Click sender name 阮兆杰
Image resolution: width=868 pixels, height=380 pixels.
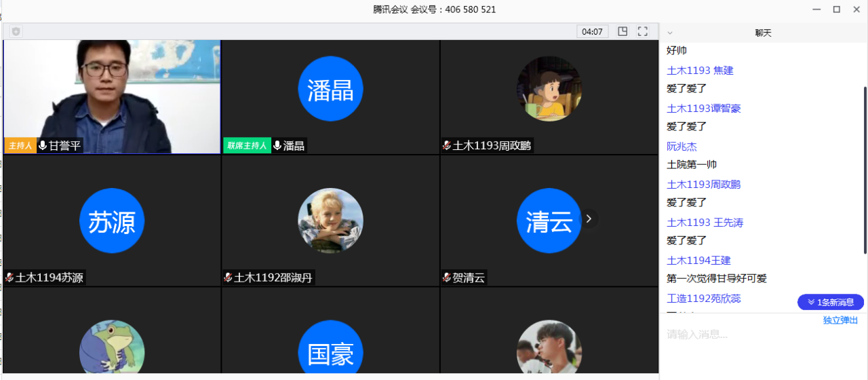(x=682, y=147)
